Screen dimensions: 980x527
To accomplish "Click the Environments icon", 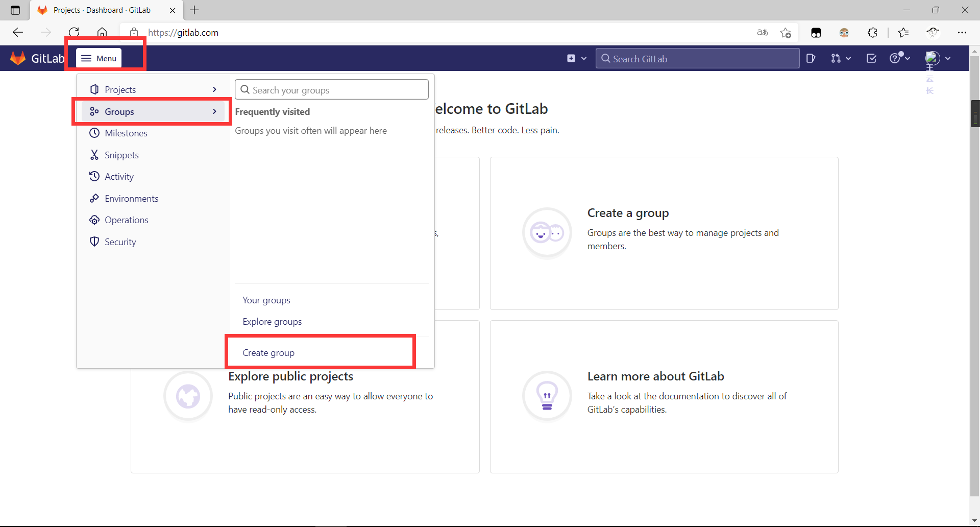I will [94, 198].
